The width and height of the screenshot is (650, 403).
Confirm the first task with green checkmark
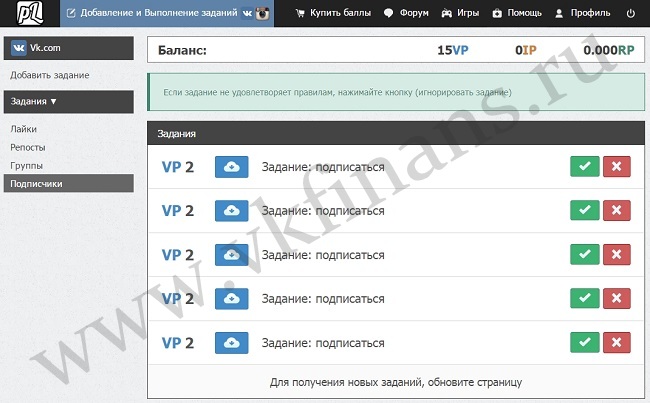[585, 166]
